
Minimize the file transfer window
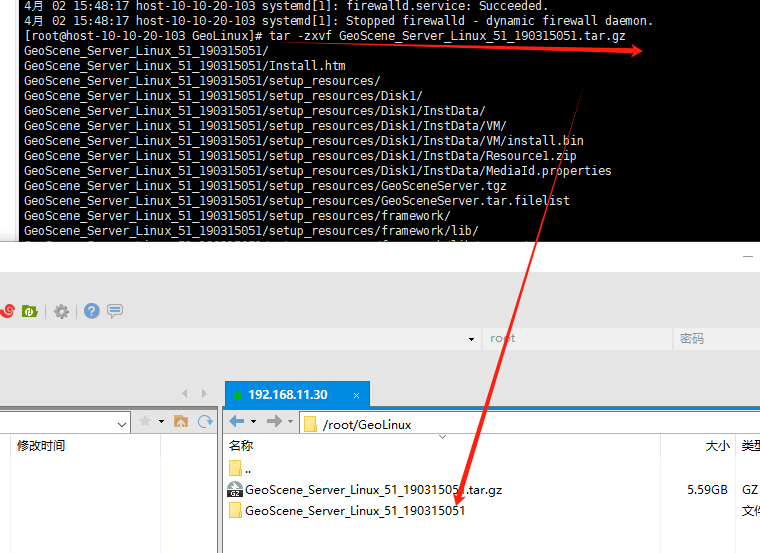tap(748, 256)
